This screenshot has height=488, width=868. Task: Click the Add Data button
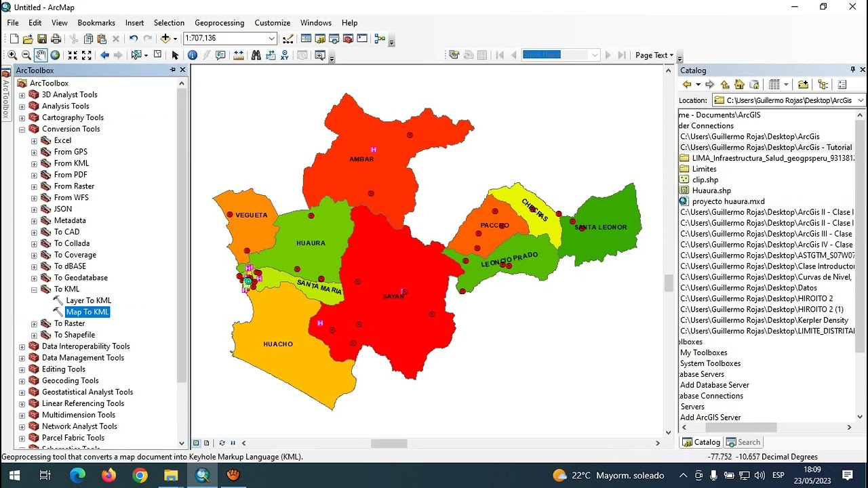pyautogui.click(x=165, y=39)
